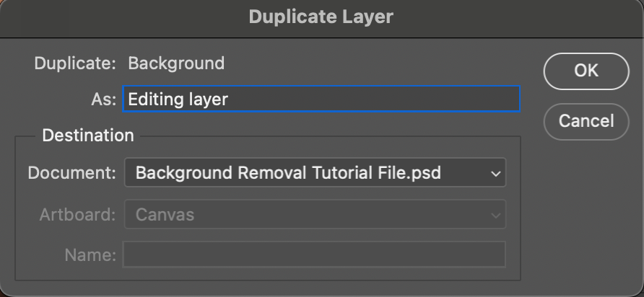Viewport: 644px width, 297px height.
Task: Click the "Canvas" artboard value
Action: [165, 214]
